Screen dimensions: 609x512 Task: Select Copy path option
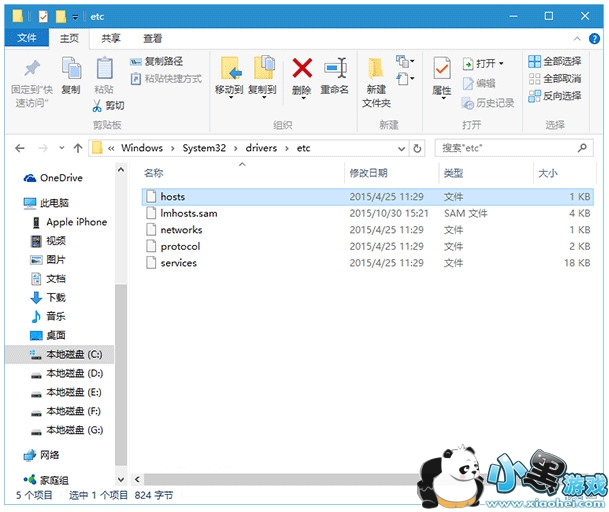tap(157, 61)
